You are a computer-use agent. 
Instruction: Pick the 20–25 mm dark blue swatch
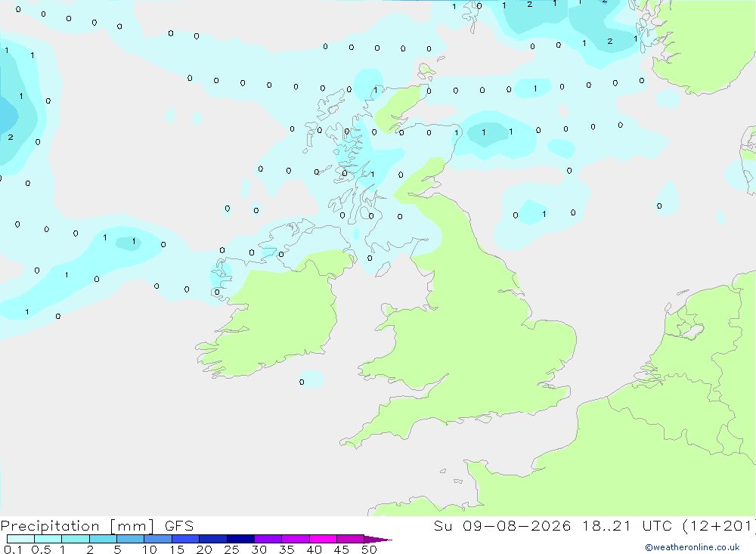pos(212,539)
